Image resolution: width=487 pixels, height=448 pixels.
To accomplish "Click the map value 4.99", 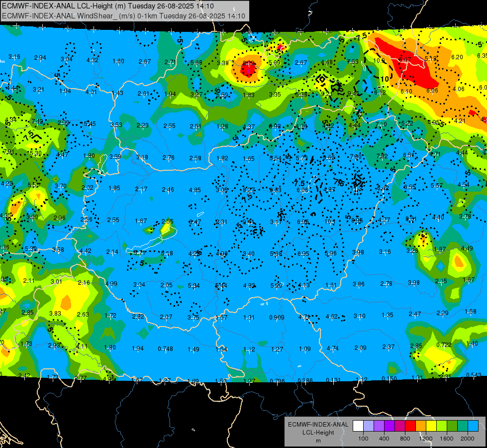I will [x=111, y=284].
